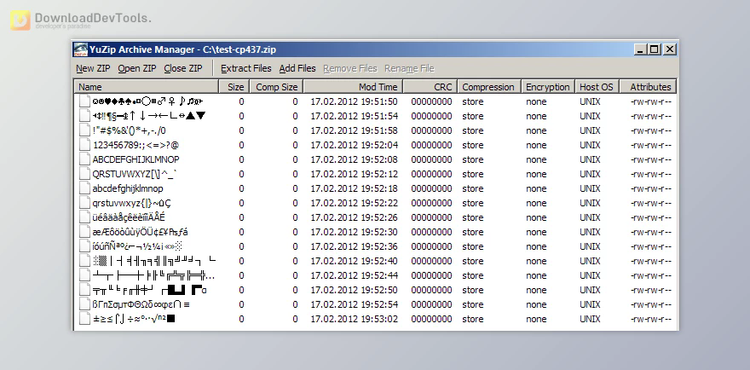The image size is (750, 370).
Task: Select the file name starting with QRSTUVWXYZ
Action: click(134, 174)
